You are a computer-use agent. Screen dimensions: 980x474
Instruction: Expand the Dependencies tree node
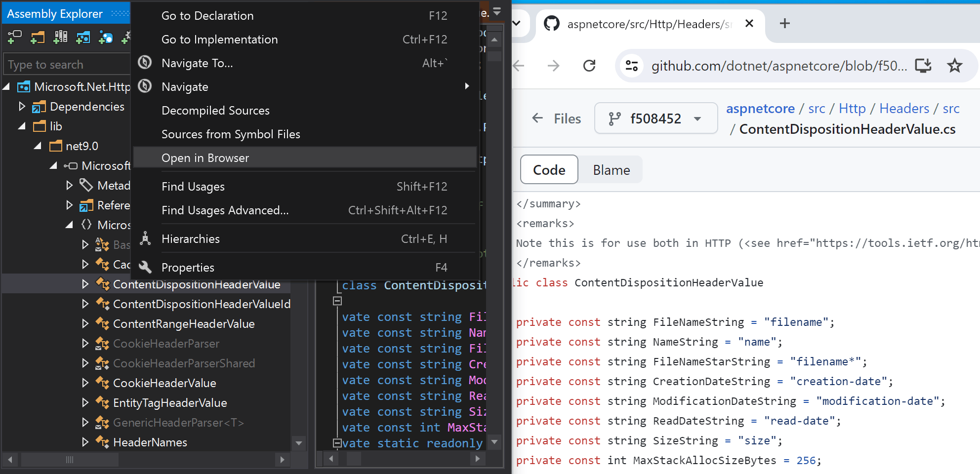click(x=22, y=107)
